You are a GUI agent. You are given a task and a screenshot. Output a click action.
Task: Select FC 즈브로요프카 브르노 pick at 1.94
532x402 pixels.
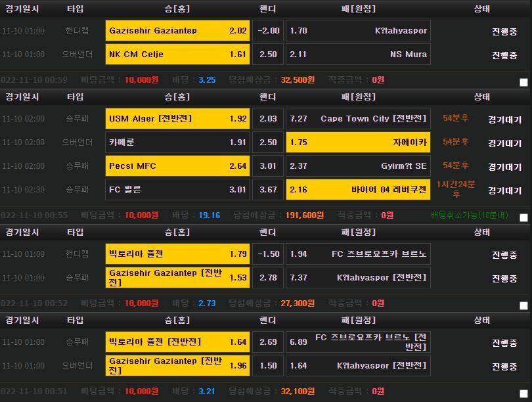pyautogui.click(x=359, y=254)
